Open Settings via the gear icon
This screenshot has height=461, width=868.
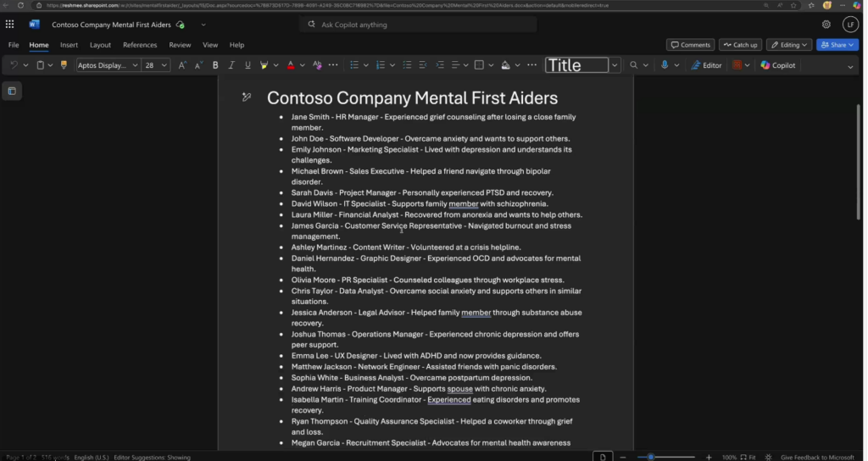[x=826, y=25]
